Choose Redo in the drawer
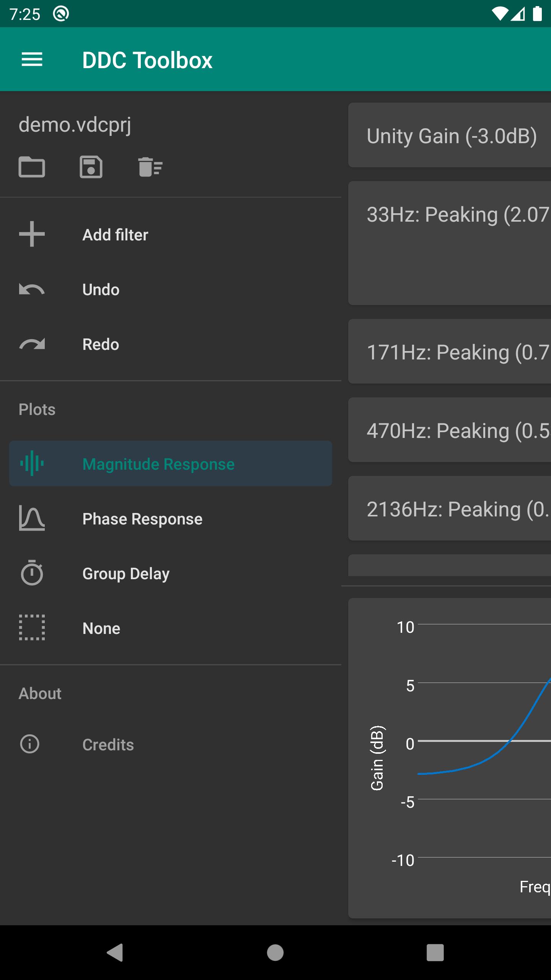Image resolution: width=551 pixels, height=980 pixels. pos(171,344)
